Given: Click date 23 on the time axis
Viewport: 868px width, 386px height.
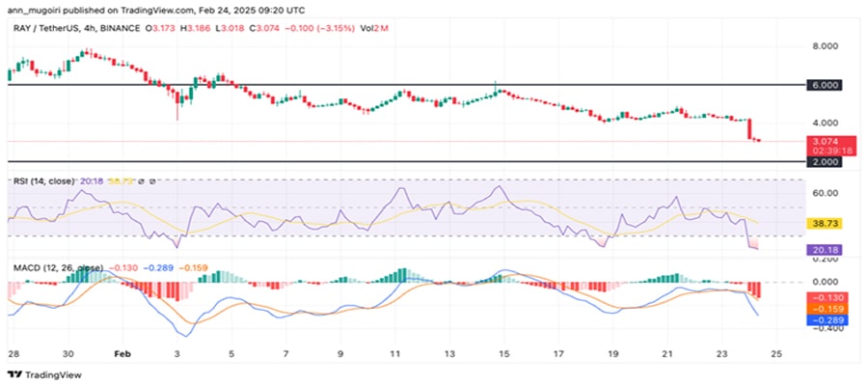Looking at the screenshot, I should pyautogui.click(x=721, y=354).
